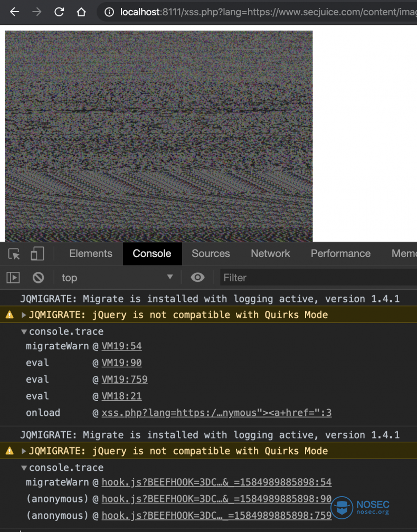
Task: Open the hook.js link ending in :759
Action: click(216, 515)
